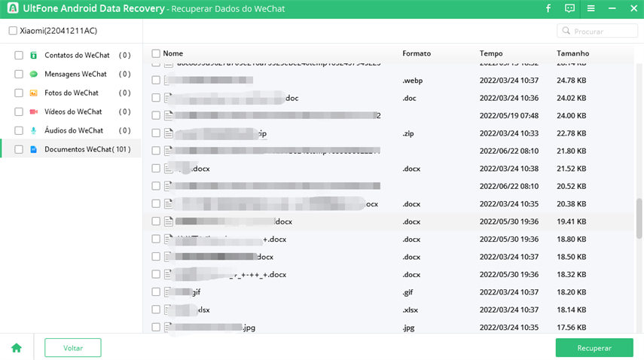Click the Mensagens WeChat bubble icon

(x=34, y=74)
